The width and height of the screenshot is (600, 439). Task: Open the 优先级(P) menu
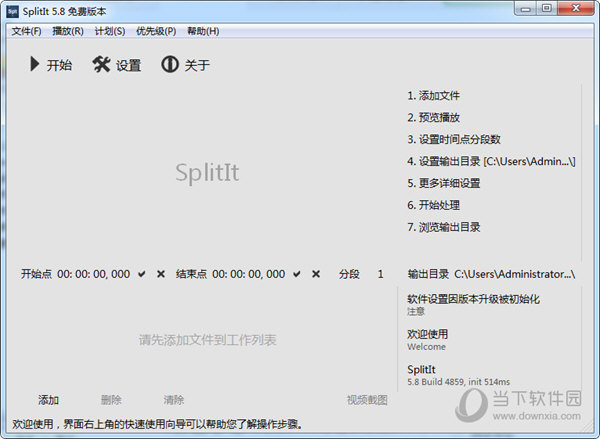coord(156,31)
